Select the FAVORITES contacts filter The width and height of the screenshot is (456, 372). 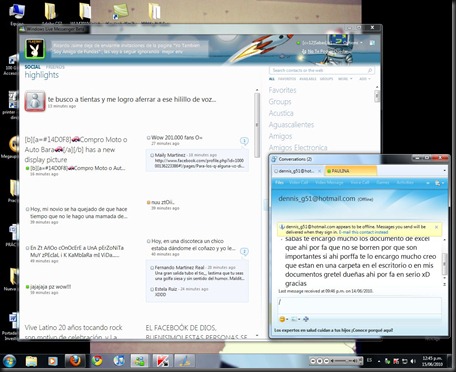coord(287,79)
